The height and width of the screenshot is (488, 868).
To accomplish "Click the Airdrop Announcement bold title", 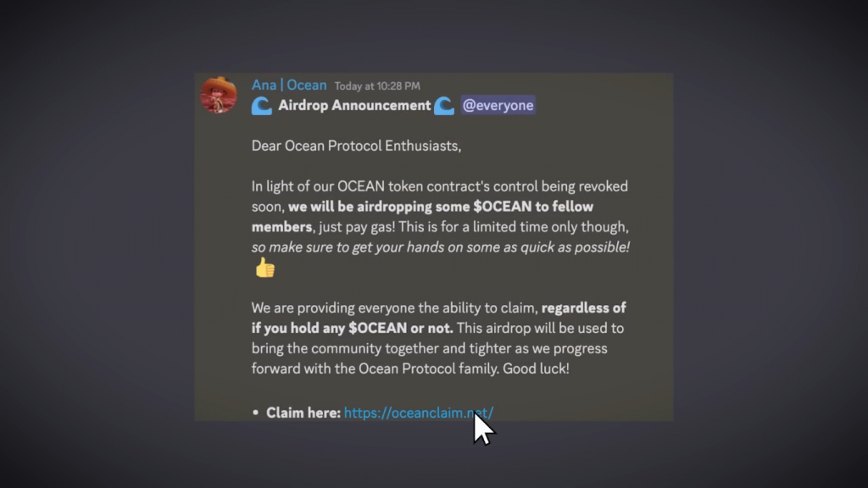I will point(354,105).
